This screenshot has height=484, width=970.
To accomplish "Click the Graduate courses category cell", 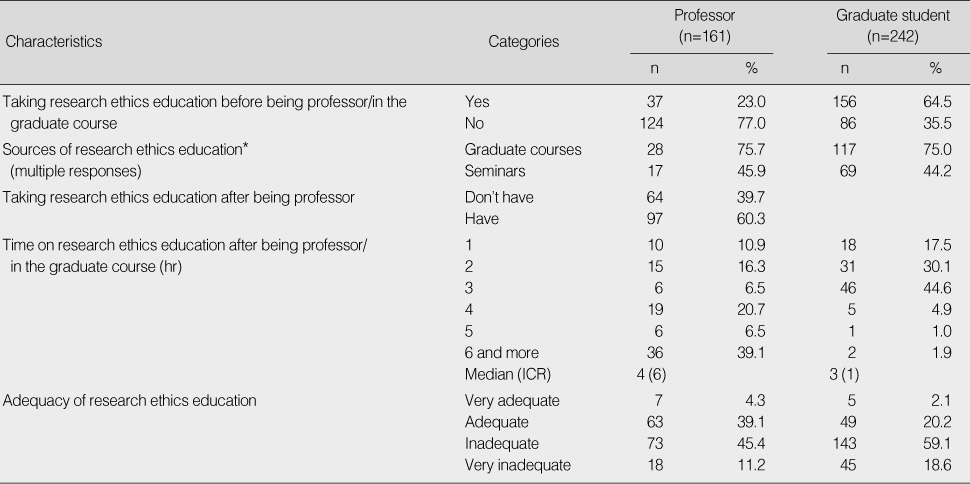I will pos(523,149).
